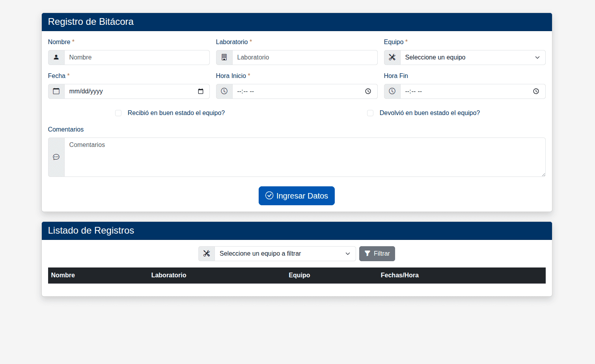Click inside the Comentarios text area
595x364 pixels.
(304, 157)
